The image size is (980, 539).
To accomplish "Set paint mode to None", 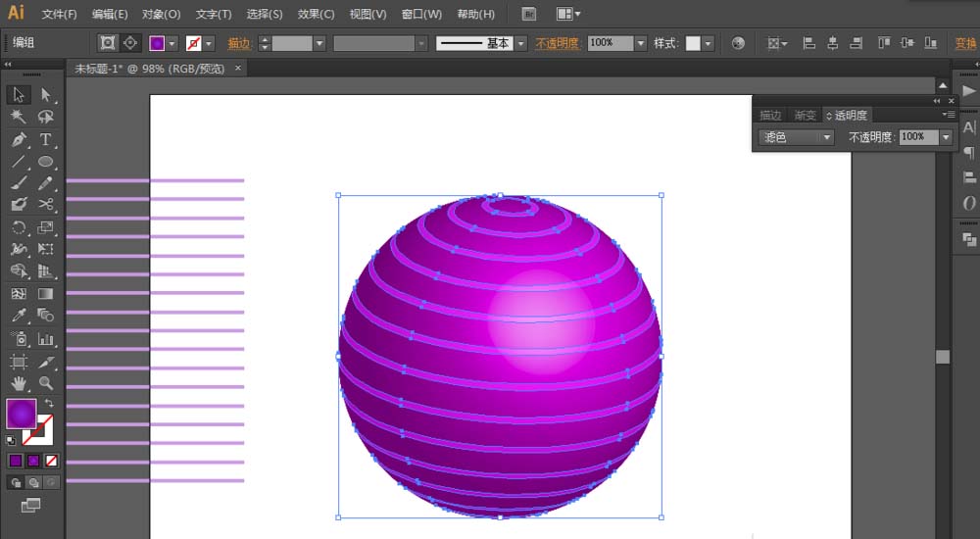I will pyautogui.click(x=52, y=461).
